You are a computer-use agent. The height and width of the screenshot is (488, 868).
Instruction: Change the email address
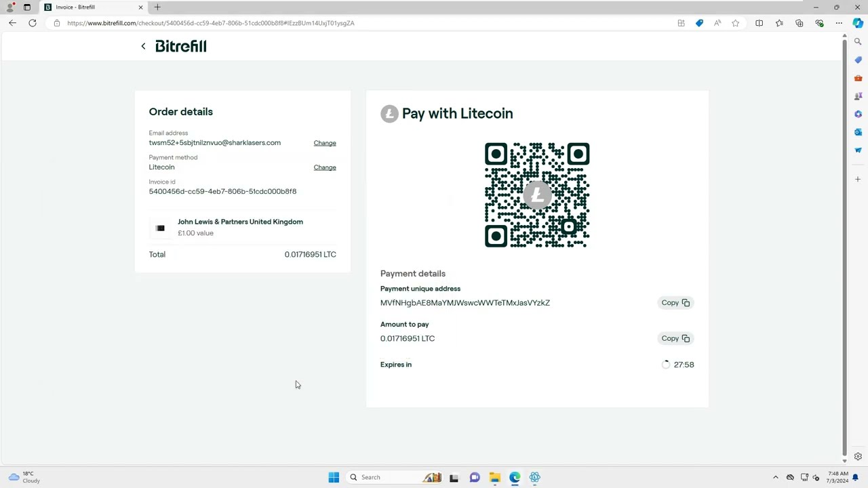pos(325,143)
